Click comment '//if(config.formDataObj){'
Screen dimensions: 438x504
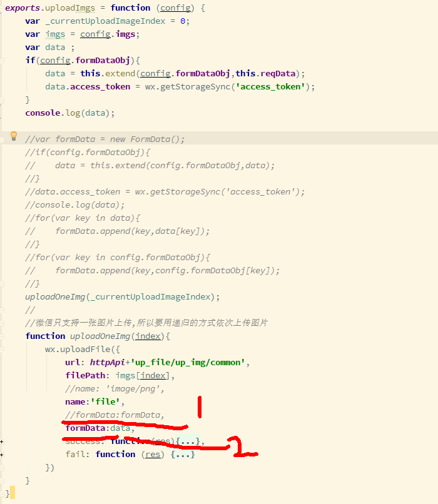point(88,153)
